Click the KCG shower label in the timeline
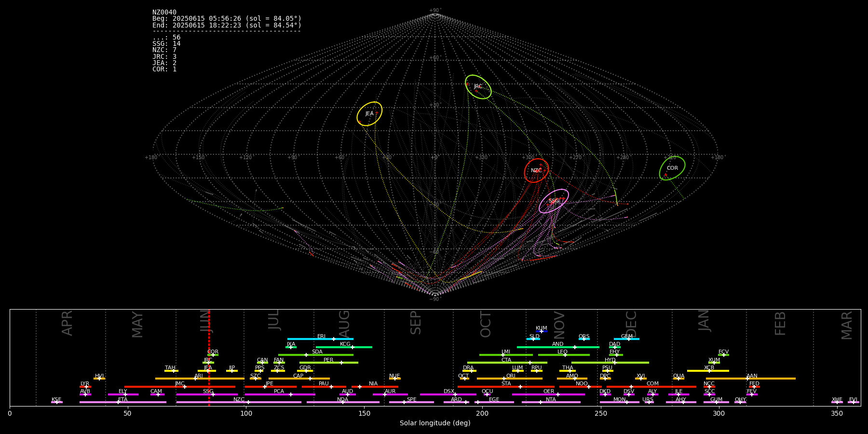The height and width of the screenshot is (434, 868). [x=345, y=344]
